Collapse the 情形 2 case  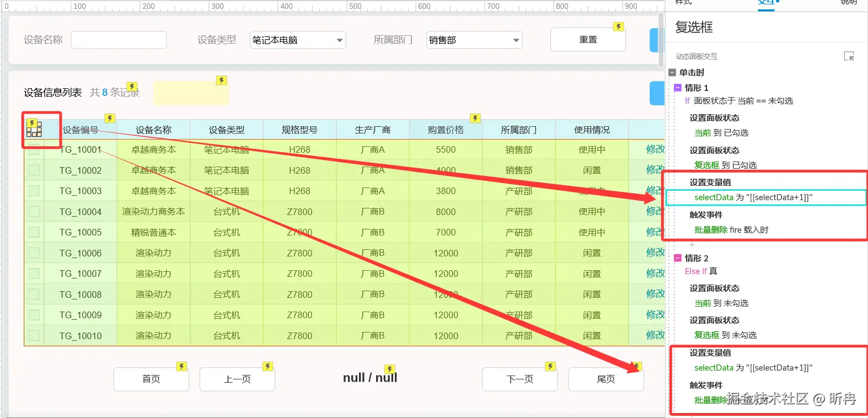click(x=678, y=258)
